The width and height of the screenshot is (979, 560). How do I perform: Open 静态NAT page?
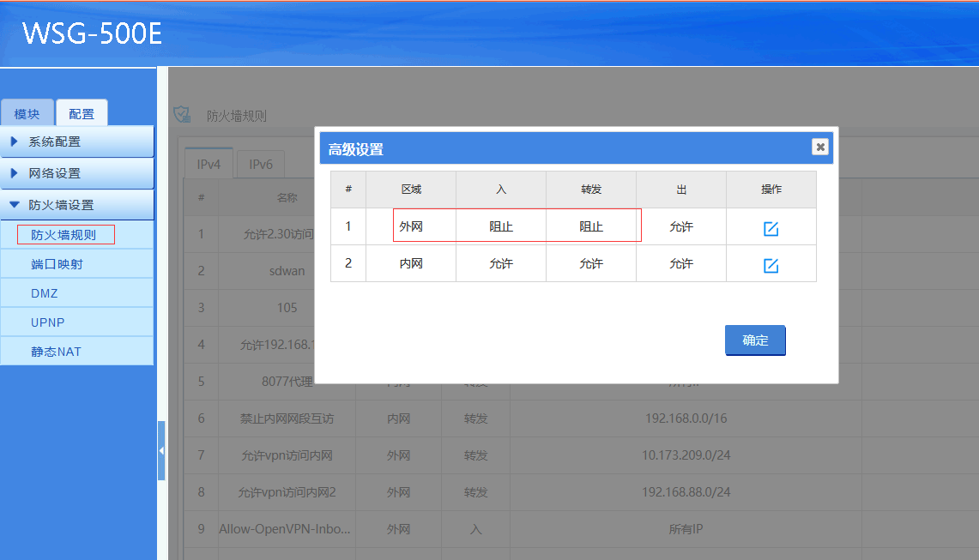[57, 352]
